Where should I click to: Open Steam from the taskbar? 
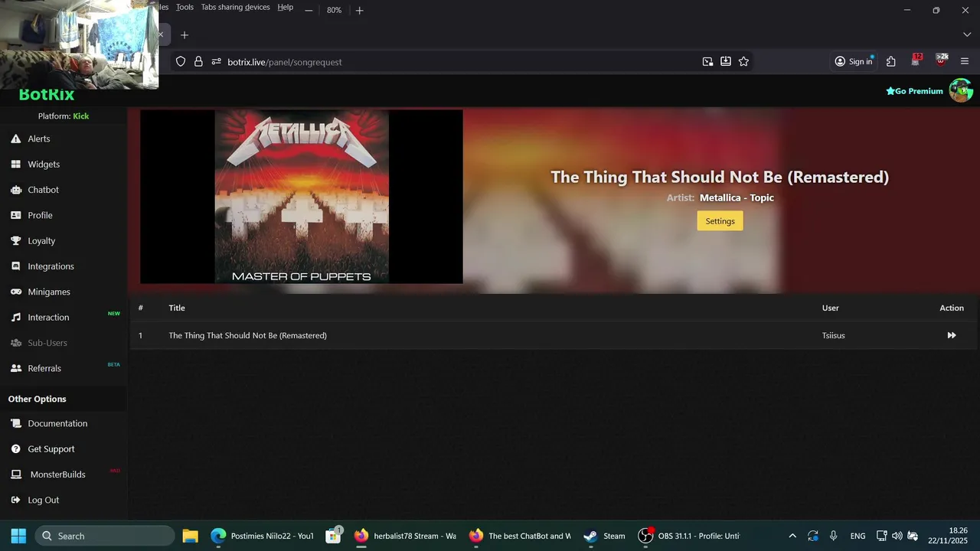[x=605, y=536]
